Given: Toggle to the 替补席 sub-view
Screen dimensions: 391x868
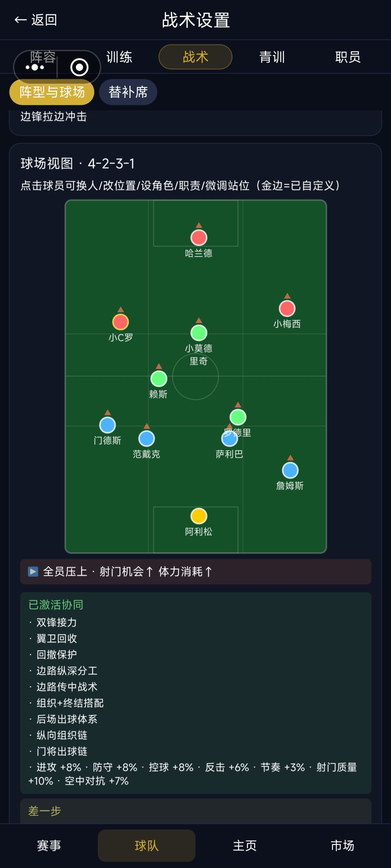Looking at the screenshot, I should [x=128, y=92].
